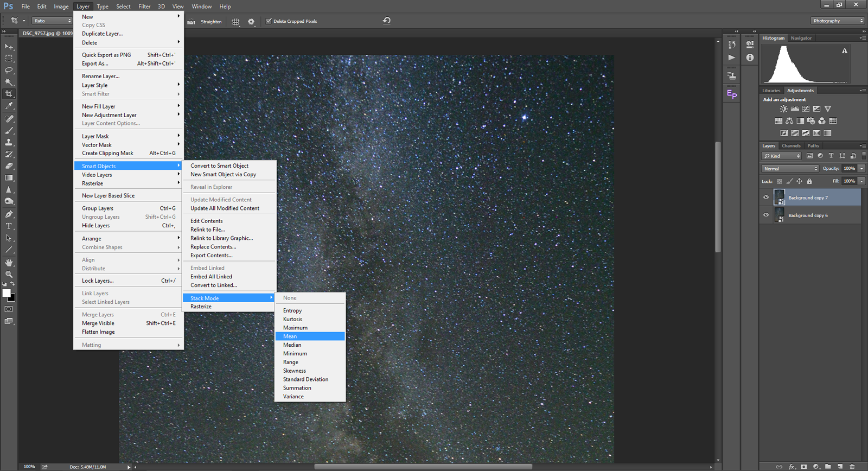The height and width of the screenshot is (471, 868).
Task: Hide the Background copy 7 layer
Action: point(766,198)
